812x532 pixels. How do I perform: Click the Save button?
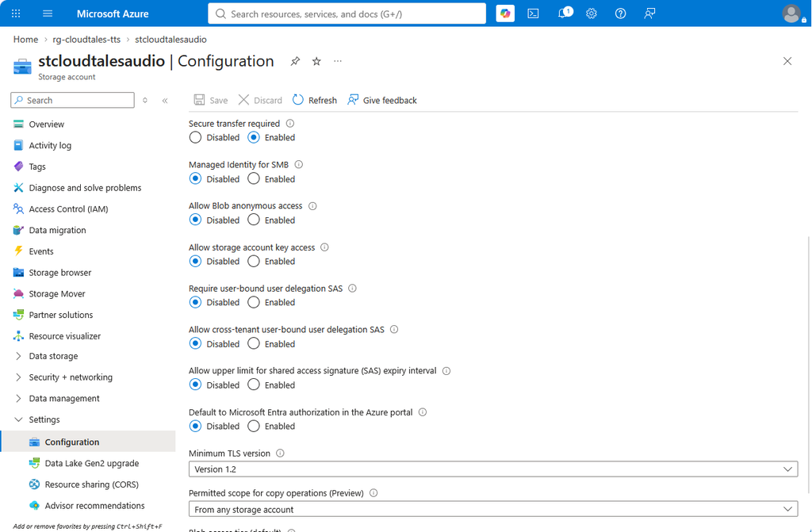[211, 100]
